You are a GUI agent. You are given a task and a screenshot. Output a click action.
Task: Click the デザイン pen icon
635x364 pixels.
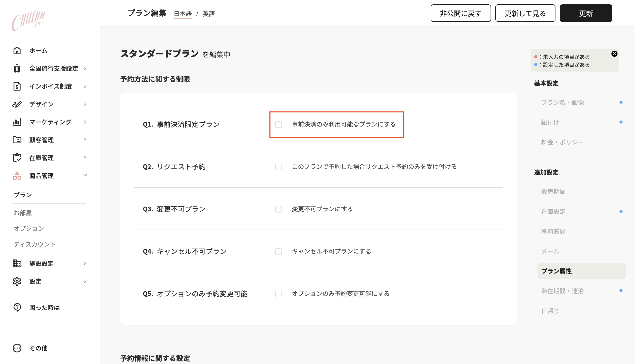point(17,104)
